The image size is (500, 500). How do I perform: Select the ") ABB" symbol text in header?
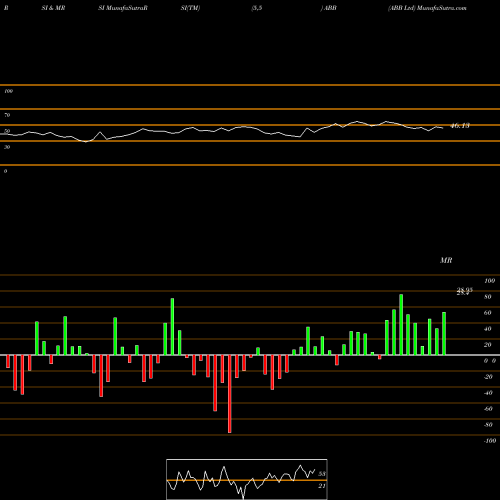tap(328, 8)
